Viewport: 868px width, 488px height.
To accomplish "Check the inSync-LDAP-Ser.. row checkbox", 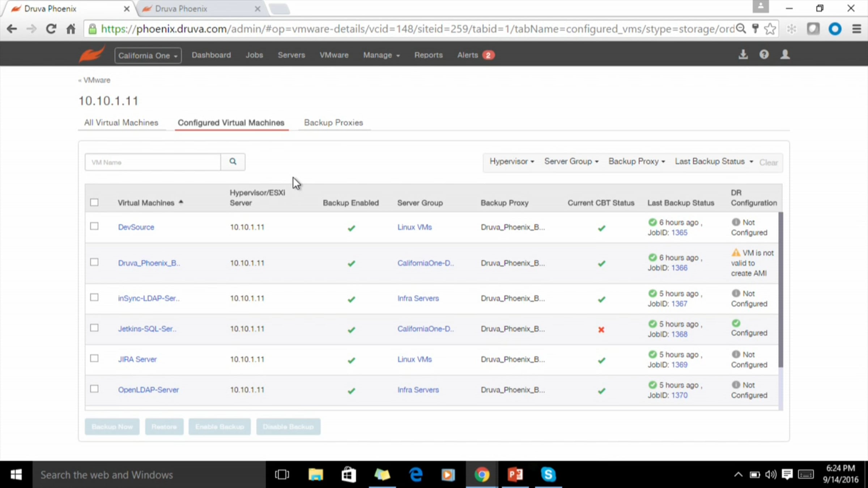I will [94, 297].
